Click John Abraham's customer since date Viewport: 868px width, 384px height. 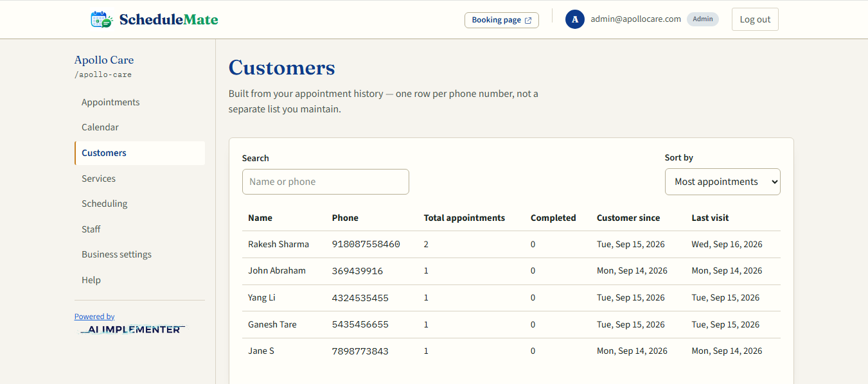tap(632, 270)
